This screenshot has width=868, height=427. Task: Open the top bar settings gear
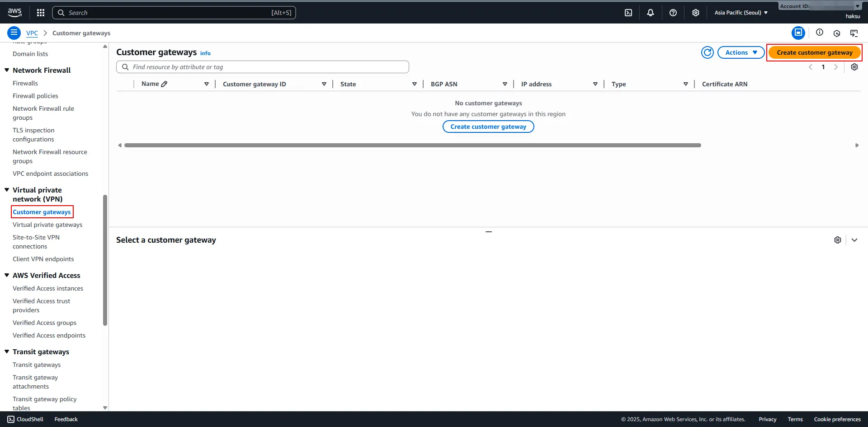pos(696,13)
